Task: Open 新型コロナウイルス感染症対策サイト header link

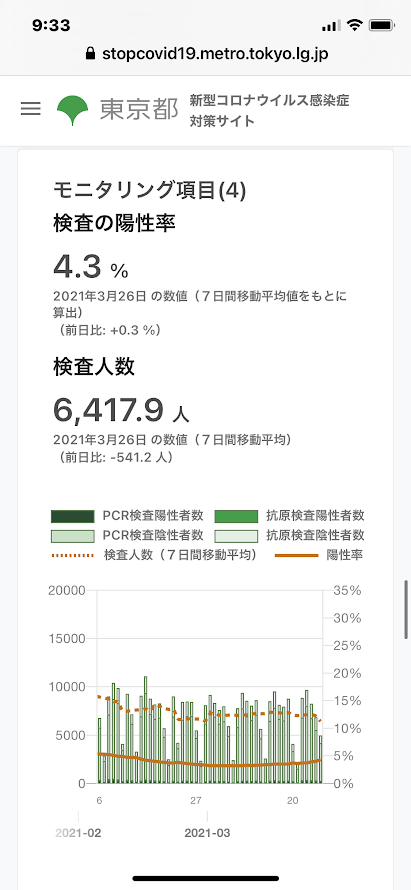Action: pyautogui.click(x=269, y=111)
